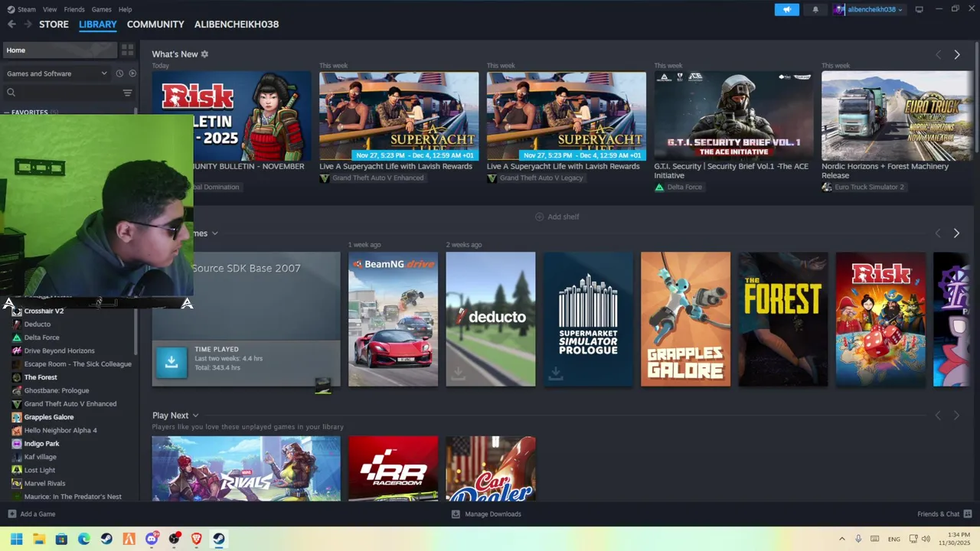Click the Add shelf plus icon
This screenshot has height=551, width=980.
(x=539, y=217)
